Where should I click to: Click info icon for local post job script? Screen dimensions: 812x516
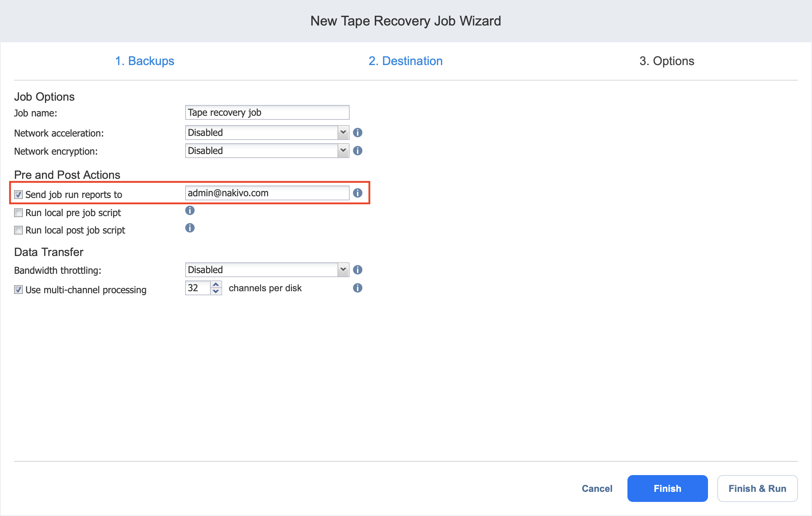[190, 228]
